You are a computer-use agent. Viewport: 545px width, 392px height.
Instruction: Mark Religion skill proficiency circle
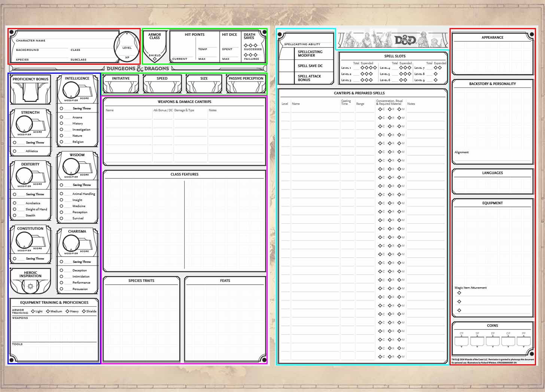pyautogui.click(x=61, y=142)
